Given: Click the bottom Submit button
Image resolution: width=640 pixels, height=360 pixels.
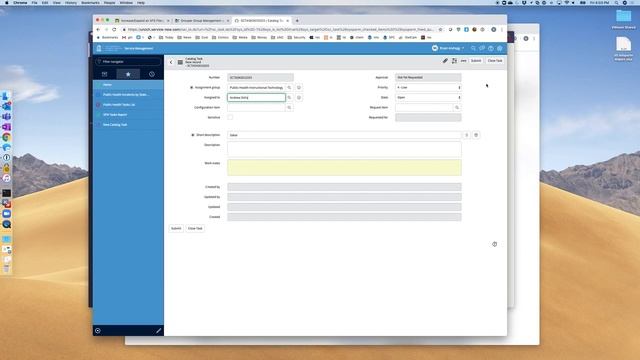Looking at the screenshot, I should (176, 229).
